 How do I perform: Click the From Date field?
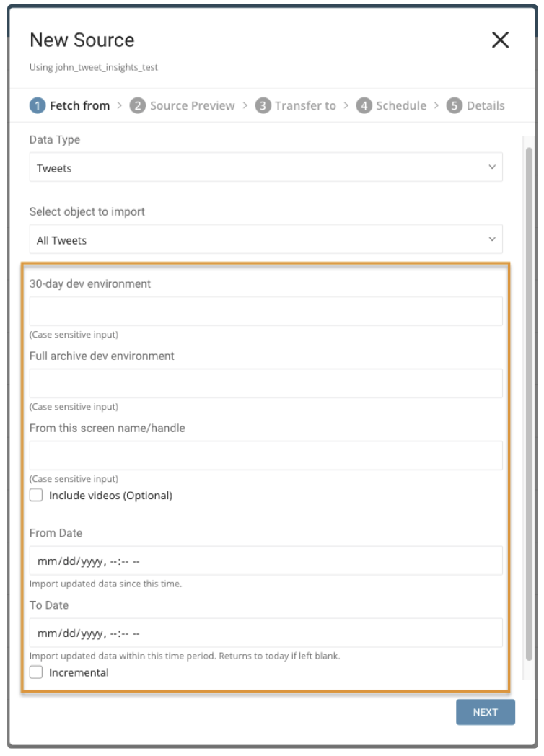click(x=266, y=561)
